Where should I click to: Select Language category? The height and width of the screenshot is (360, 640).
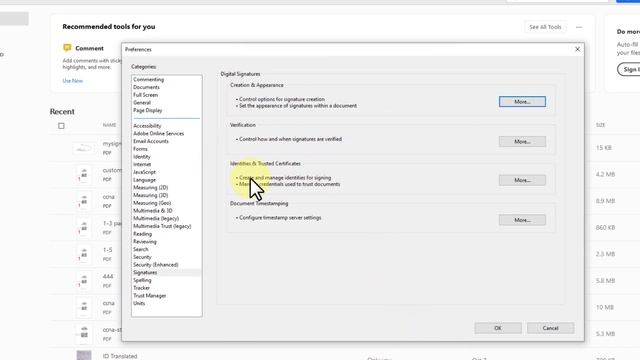coord(144,180)
